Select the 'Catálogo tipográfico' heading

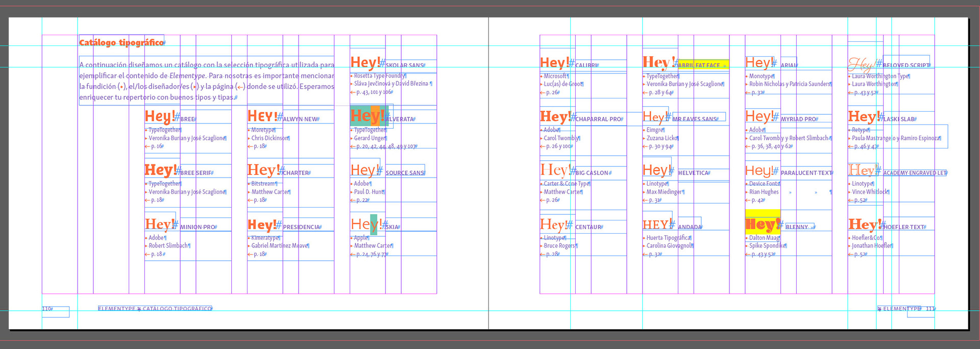(121, 42)
